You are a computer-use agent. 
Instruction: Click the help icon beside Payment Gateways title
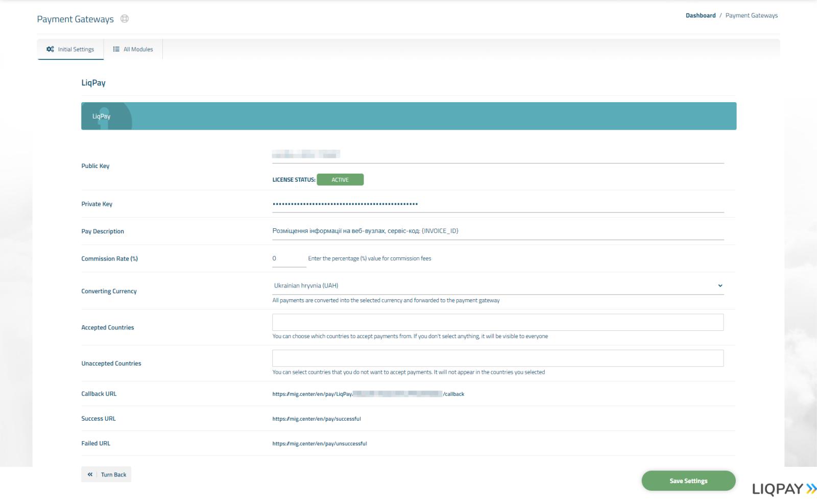(x=125, y=19)
